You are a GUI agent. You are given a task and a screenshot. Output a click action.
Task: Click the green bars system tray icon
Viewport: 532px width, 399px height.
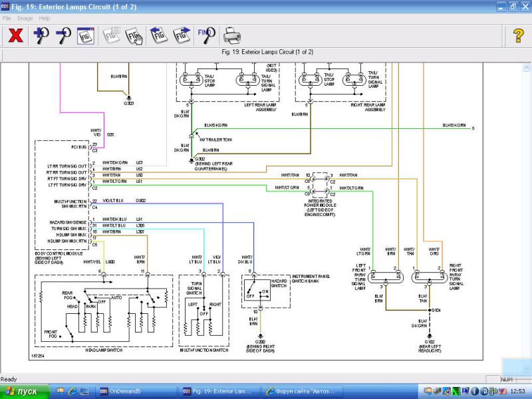pos(457,392)
